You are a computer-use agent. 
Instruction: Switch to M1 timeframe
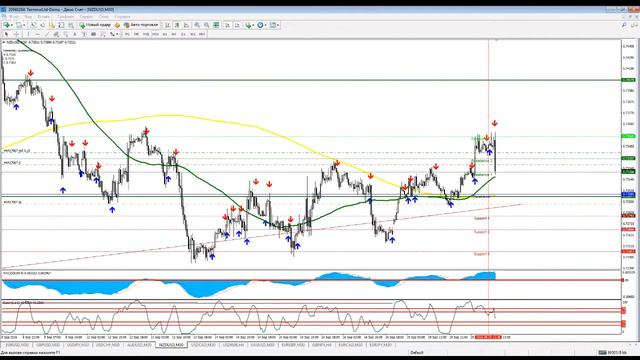coord(127,34)
